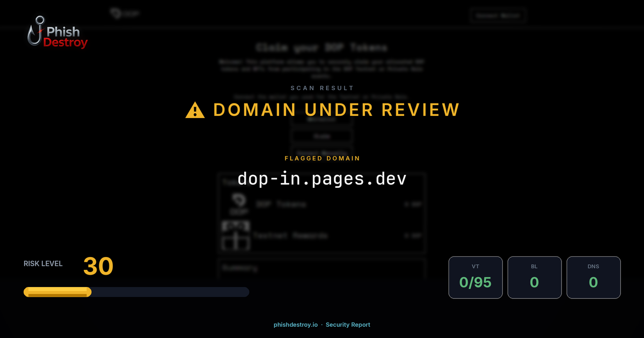Expand the Summary section
This screenshot has height=338, width=644.
pos(322,268)
